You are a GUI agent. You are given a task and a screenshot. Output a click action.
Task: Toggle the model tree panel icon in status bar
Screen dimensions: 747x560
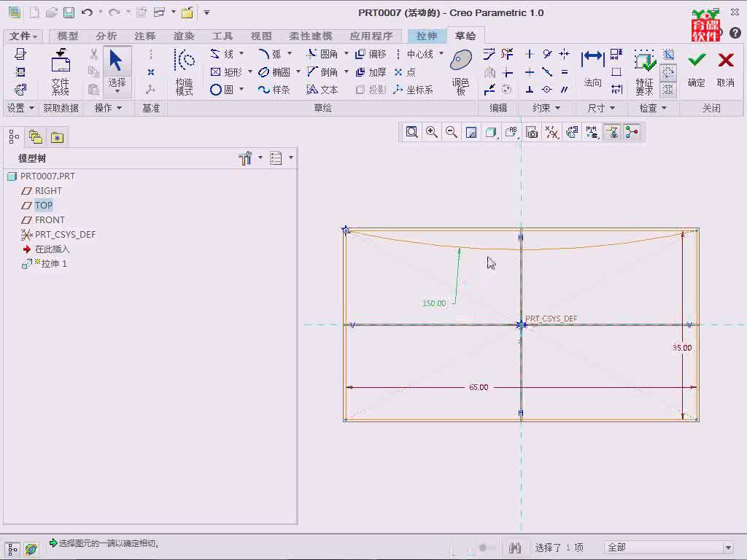[12, 549]
